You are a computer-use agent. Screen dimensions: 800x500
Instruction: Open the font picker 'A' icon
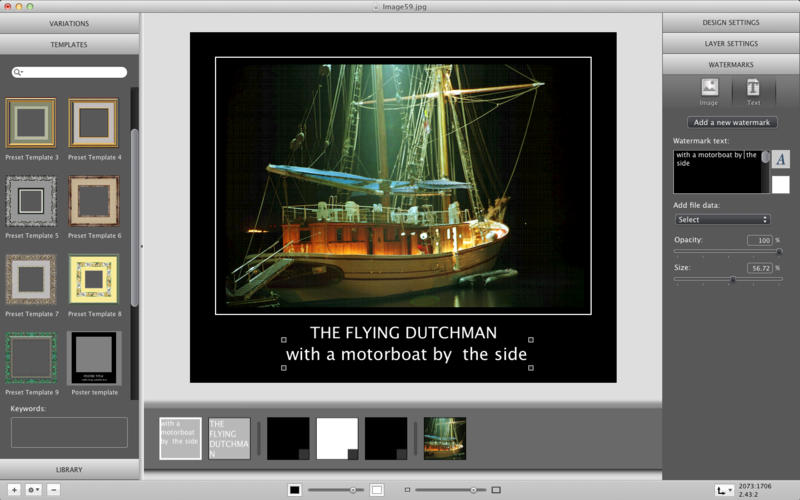[781, 159]
